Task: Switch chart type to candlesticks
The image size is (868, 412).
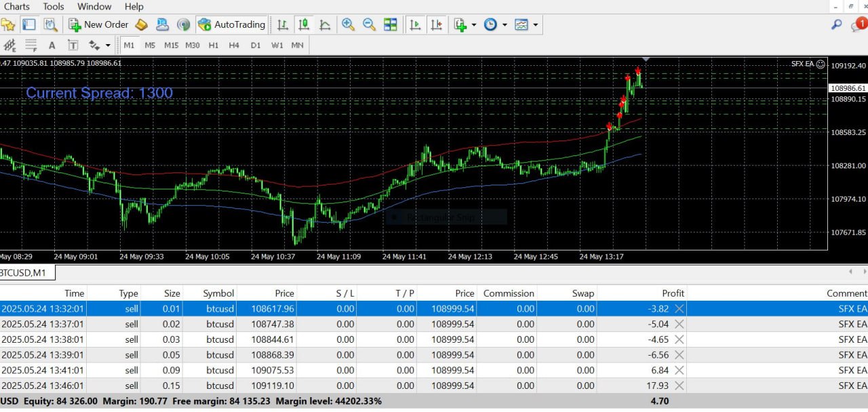Action: click(x=304, y=24)
